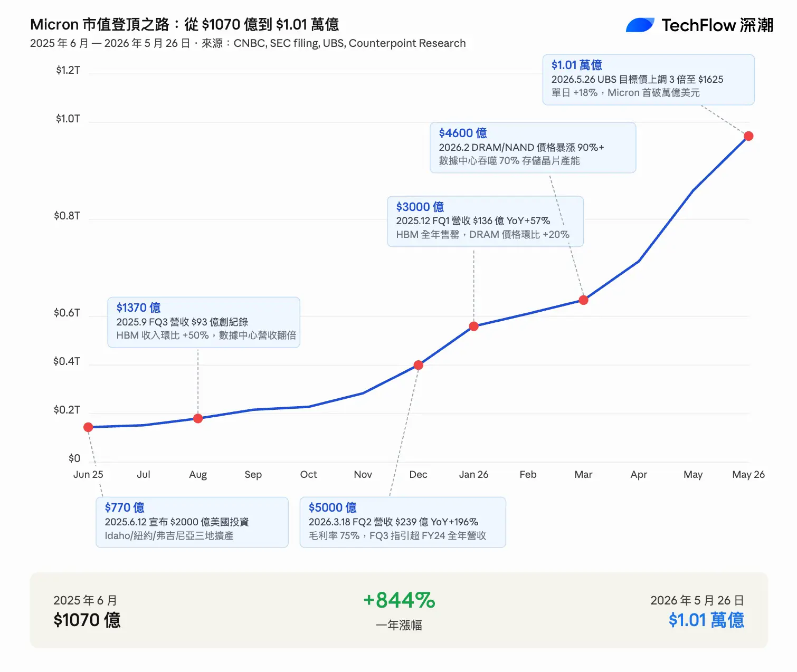Click the FQ3 營收 $93 億創紀錄 line

[183, 322]
